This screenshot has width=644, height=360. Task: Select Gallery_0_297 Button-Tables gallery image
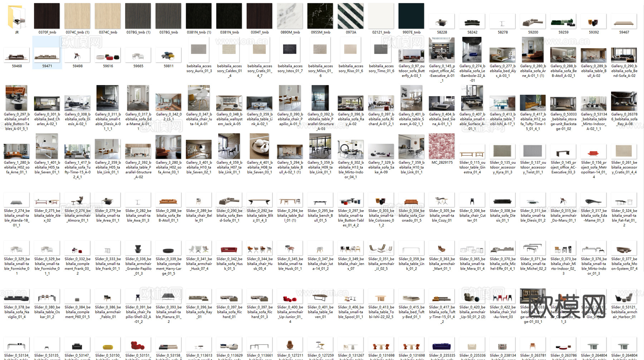17,98
